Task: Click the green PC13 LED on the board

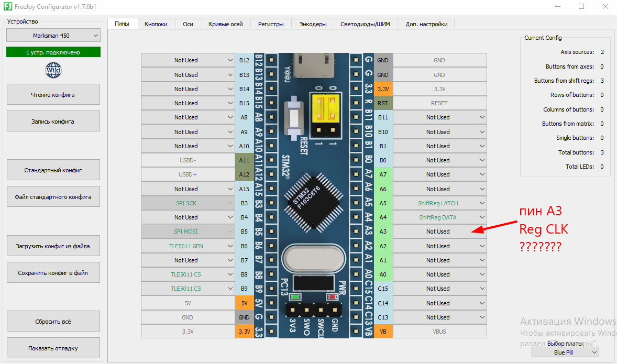Action: (x=295, y=297)
